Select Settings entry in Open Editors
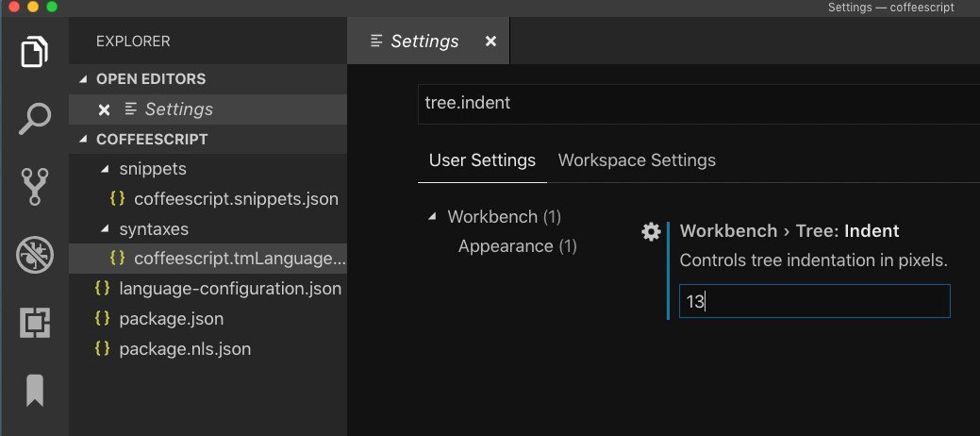The width and height of the screenshot is (980, 436). 208,109
